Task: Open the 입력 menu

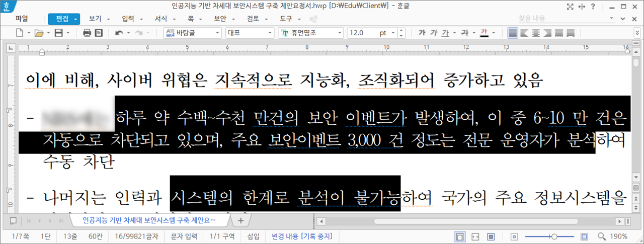Action: 128,19
